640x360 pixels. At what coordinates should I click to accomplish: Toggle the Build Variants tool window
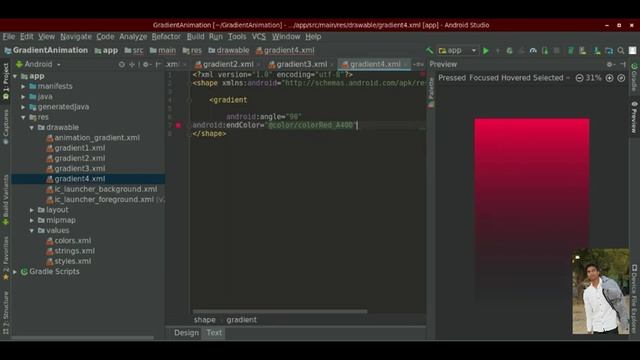click(5, 200)
